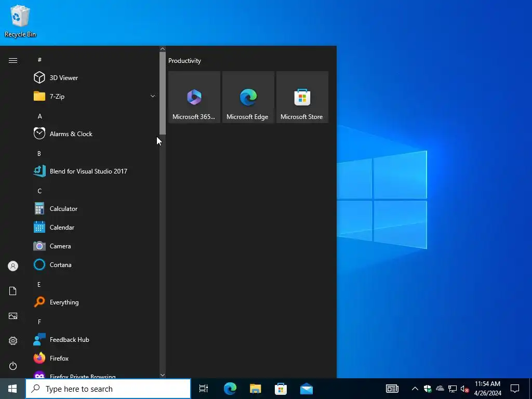Launch the Everything search app

pyautogui.click(x=94, y=302)
